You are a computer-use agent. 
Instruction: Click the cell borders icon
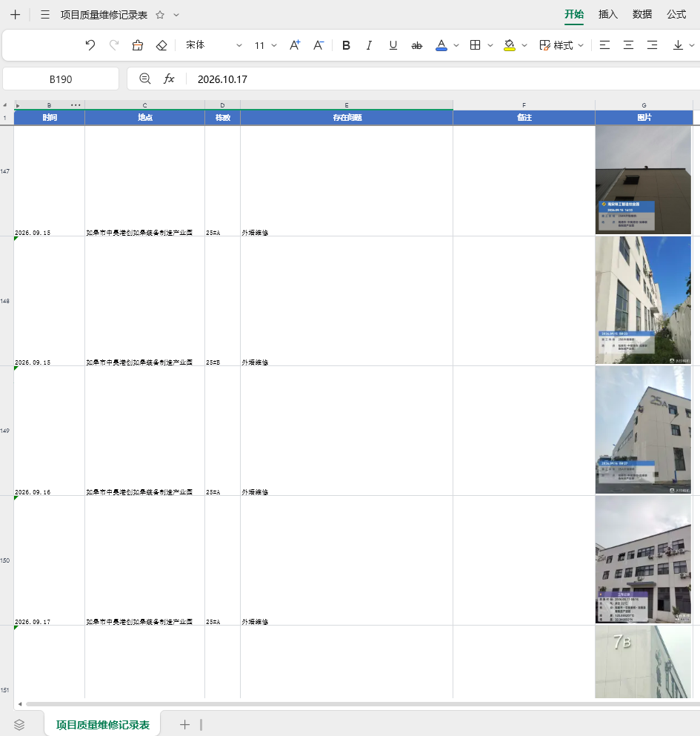[x=476, y=45]
